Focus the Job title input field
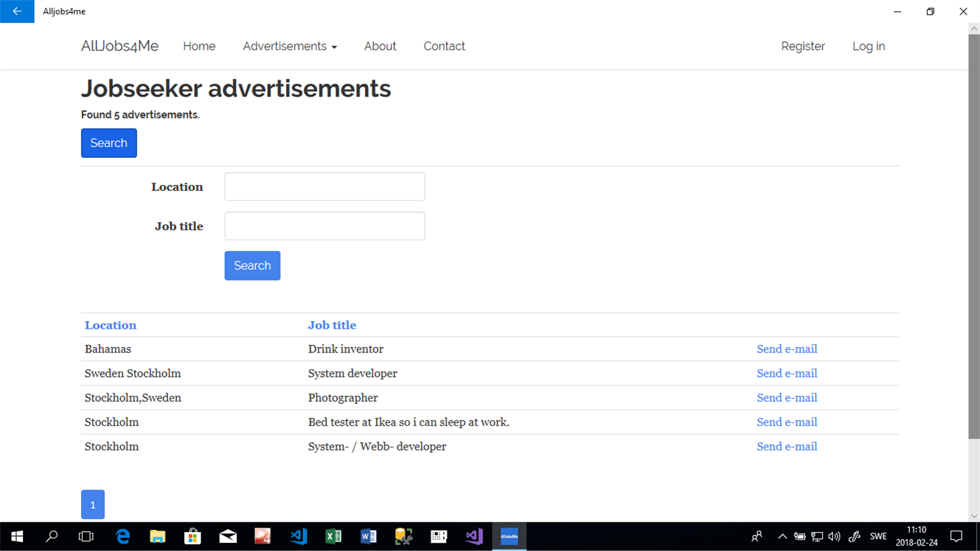Image resolution: width=980 pixels, height=551 pixels. [x=325, y=226]
